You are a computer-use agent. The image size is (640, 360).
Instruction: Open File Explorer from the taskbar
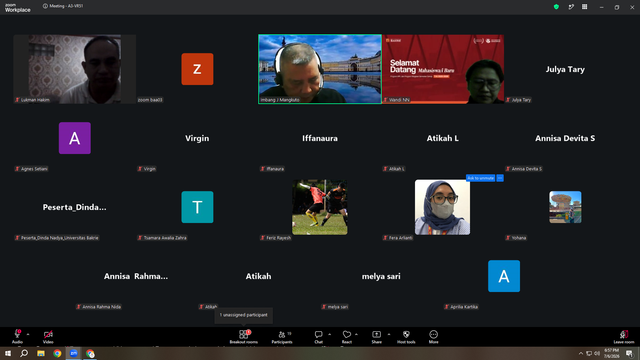point(41,353)
